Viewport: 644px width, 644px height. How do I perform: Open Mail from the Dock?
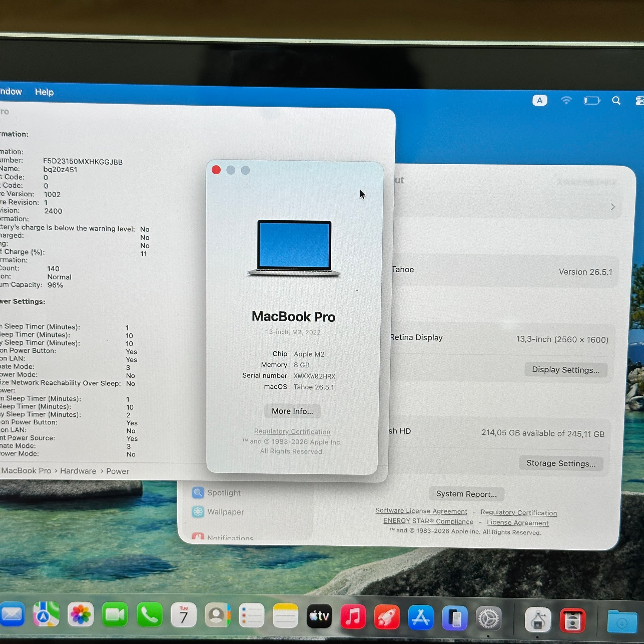tap(12, 614)
